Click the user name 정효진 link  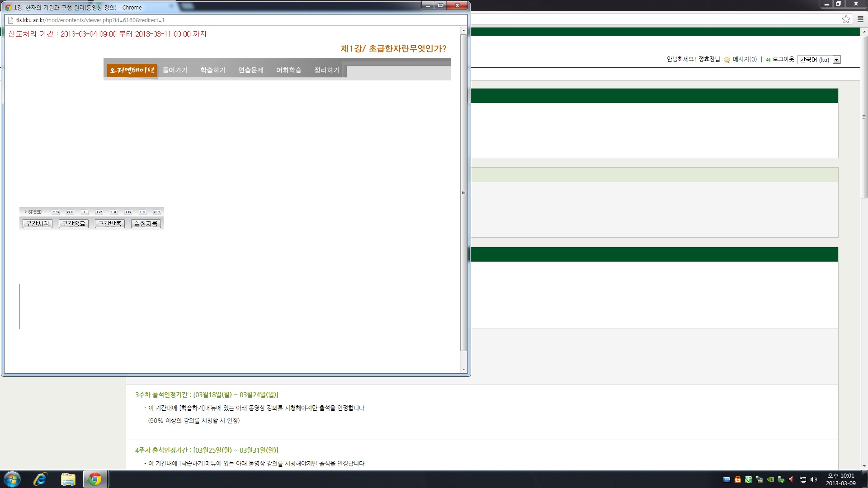707,59
